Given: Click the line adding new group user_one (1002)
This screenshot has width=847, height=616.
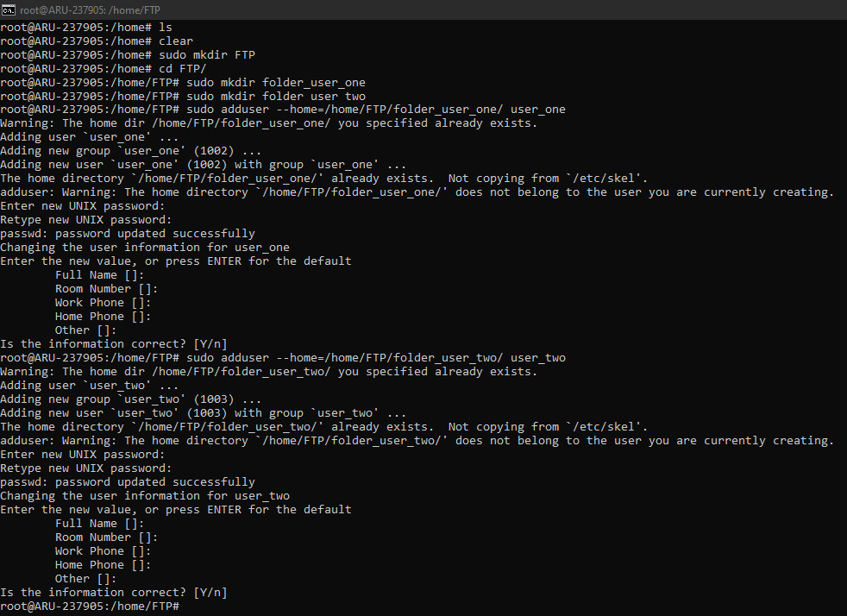Looking at the screenshot, I should click(131, 151).
